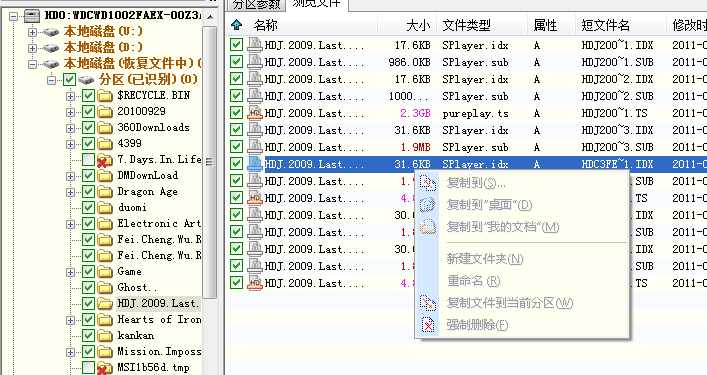Uncheck the 分区(已识别)(0) checkbox
This screenshot has height=375, width=707.
[69, 80]
